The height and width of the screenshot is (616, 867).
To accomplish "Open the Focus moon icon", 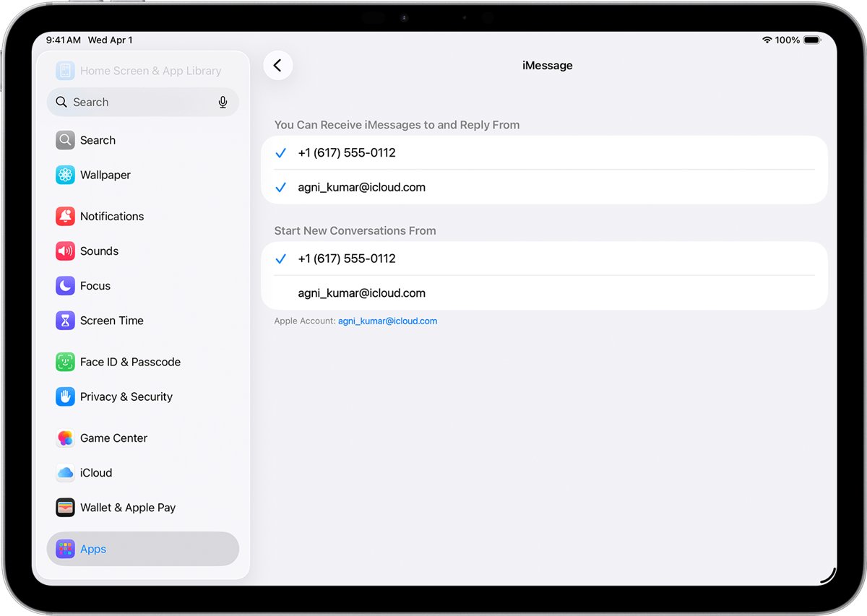I will tap(66, 286).
